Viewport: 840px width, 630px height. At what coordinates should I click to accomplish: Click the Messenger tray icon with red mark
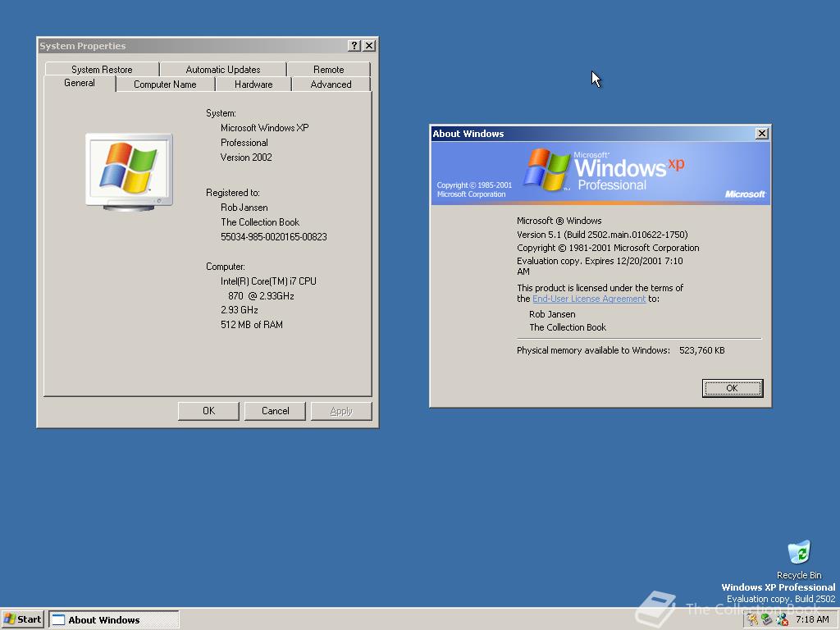tap(782, 620)
